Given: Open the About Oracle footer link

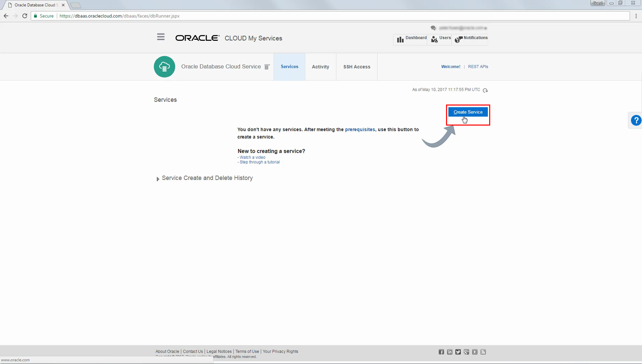Looking at the screenshot, I should (167, 351).
